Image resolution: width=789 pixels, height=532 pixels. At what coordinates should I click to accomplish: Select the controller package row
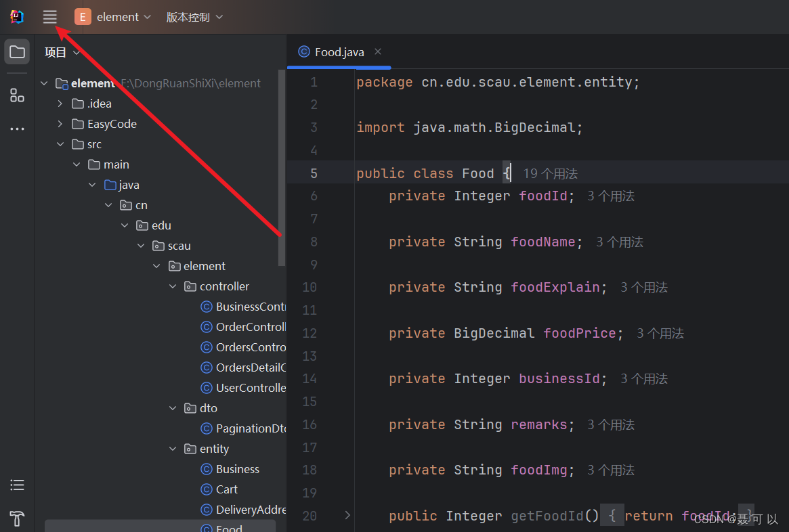click(x=160, y=286)
